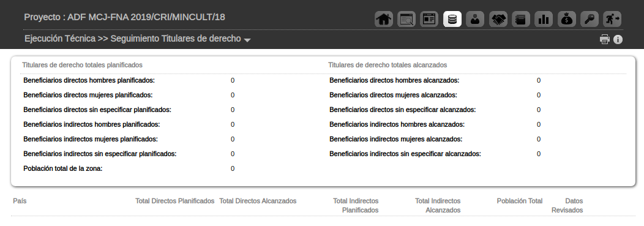
Task: Click 'Beneficiarios indirectos hombres alcanzados:' label
Action: 397,124
